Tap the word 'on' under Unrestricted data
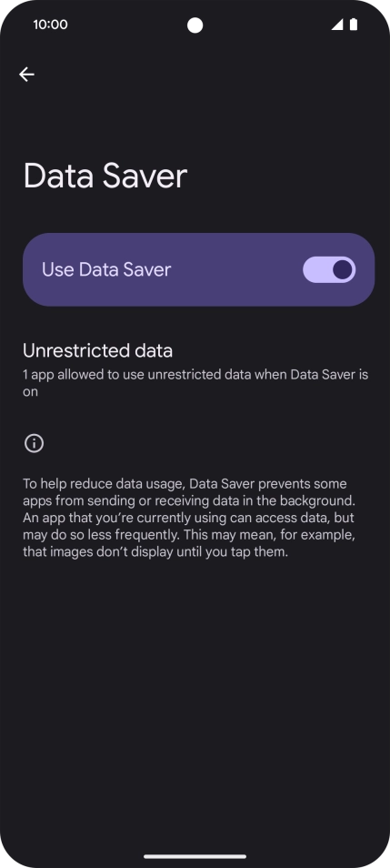This screenshot has height=868, width=390. [30, 391]
